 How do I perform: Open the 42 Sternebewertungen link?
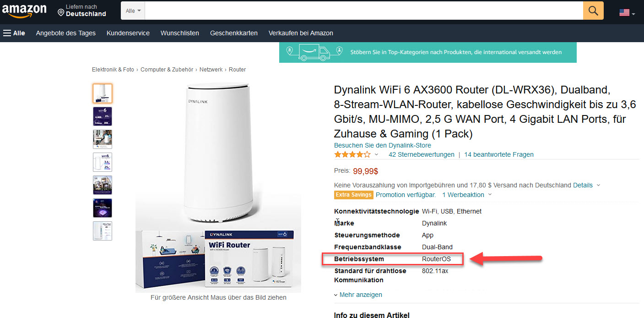click(422, 154)
